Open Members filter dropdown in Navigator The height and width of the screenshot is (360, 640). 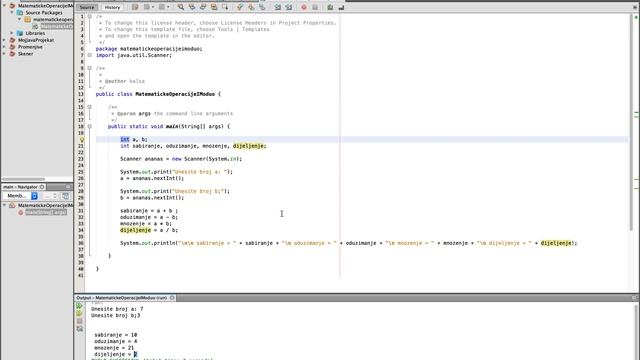tap(20, 196)
